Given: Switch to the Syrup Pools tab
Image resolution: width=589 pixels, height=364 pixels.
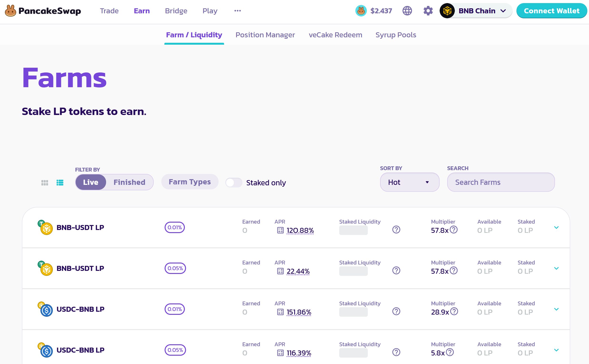Looking at the screenshot, I should tap(396, 35).
